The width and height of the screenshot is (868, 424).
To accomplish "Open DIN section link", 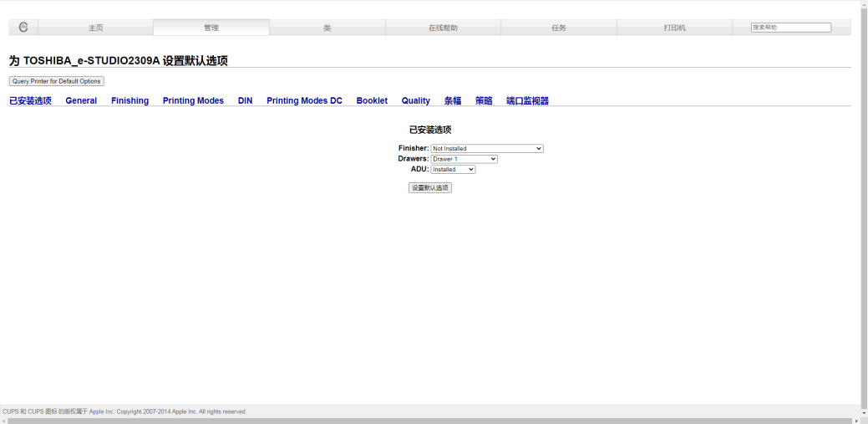I will 246,100.
